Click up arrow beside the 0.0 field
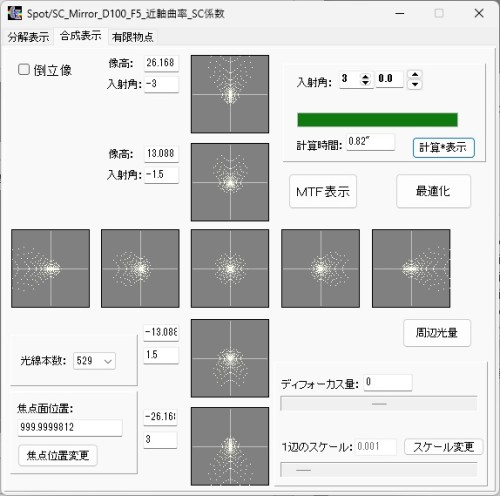500x496 pixels. pyautogui.click(x=415, y=75)
